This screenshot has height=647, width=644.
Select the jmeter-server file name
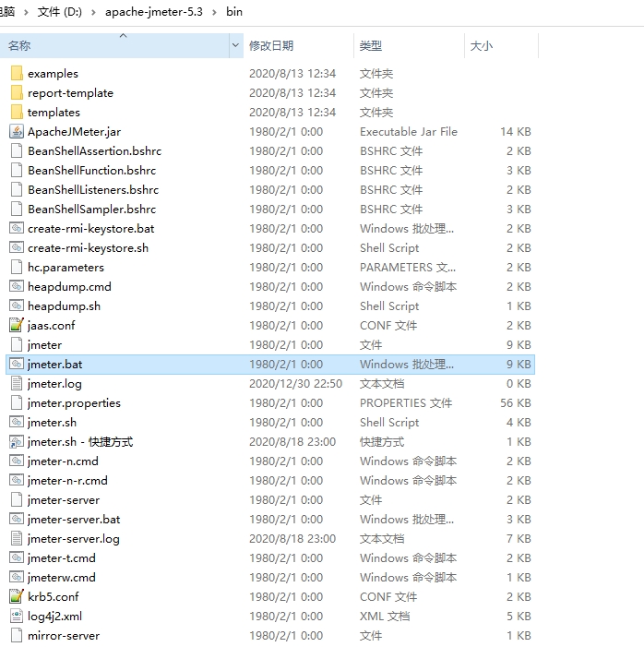64,500
